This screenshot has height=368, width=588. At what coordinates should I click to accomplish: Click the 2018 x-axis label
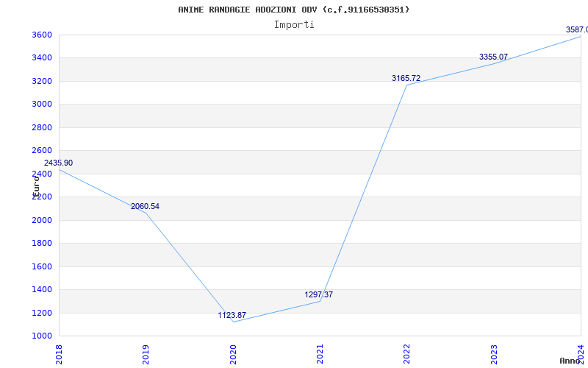(x=59, y=354)
